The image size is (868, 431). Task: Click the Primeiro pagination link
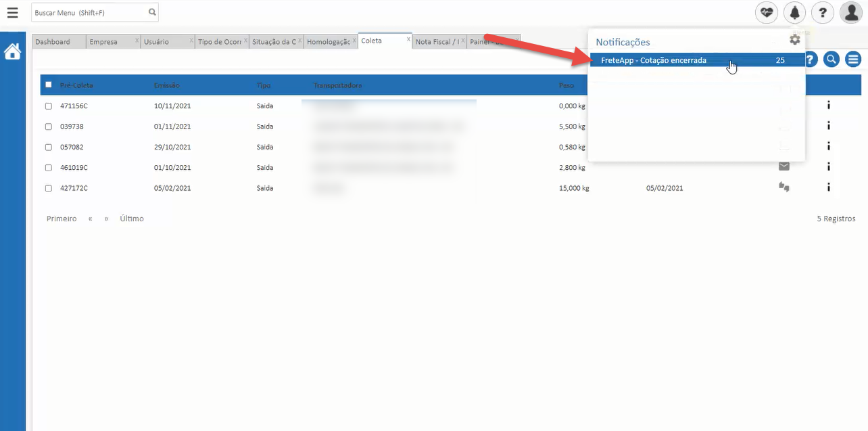click(x=62, y=219)
